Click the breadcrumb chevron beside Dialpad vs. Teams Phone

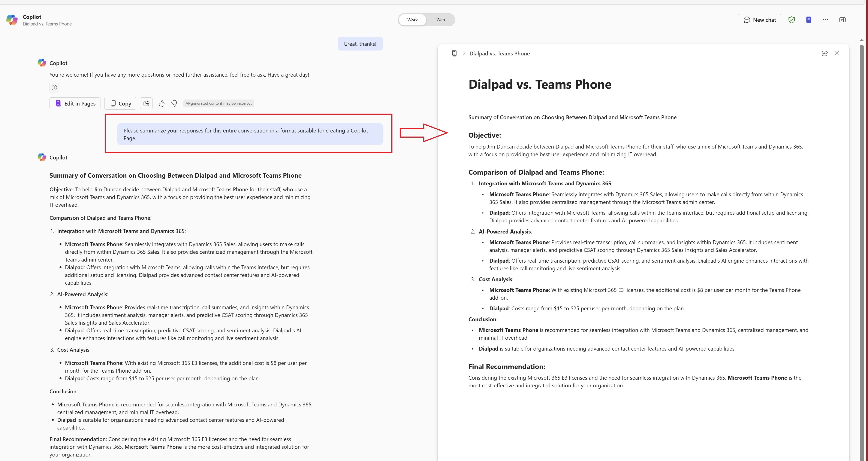(x=464, y=53)
